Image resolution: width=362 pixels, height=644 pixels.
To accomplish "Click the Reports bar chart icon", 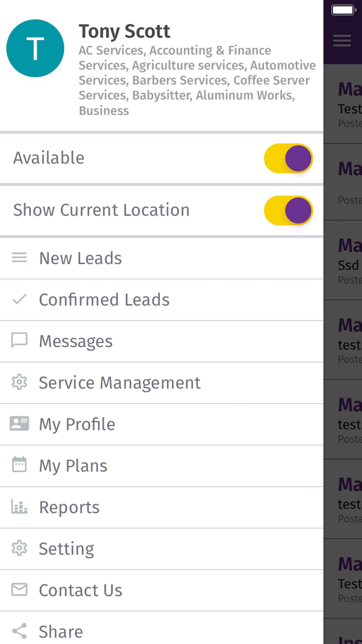I will (19, 506).
